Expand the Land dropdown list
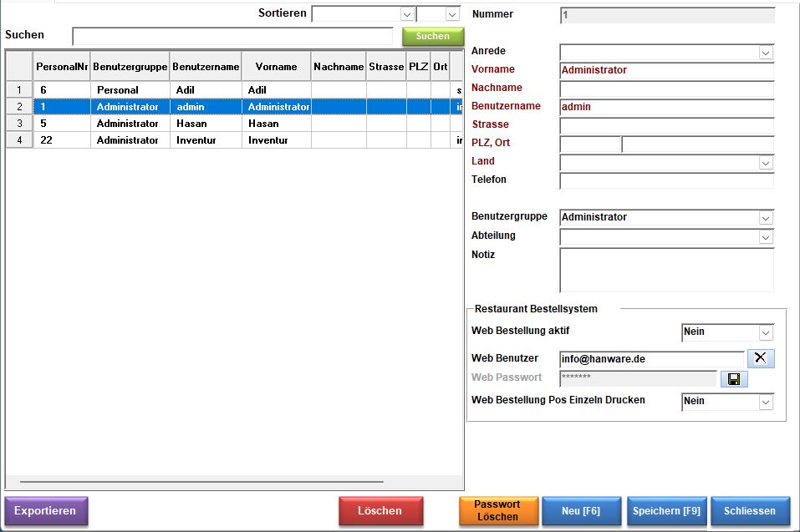This screenshot has width=800, height=532. (x=765, y=163)
